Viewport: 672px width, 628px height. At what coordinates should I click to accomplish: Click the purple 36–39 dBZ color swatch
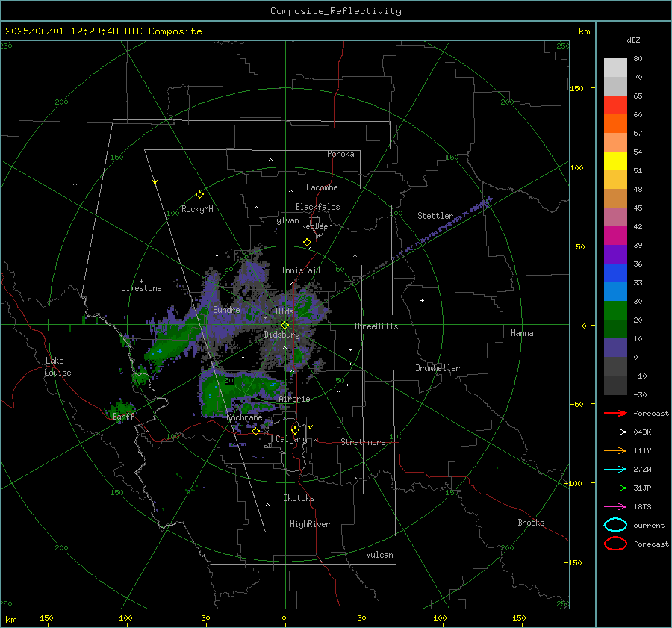(x=615, y=254)
